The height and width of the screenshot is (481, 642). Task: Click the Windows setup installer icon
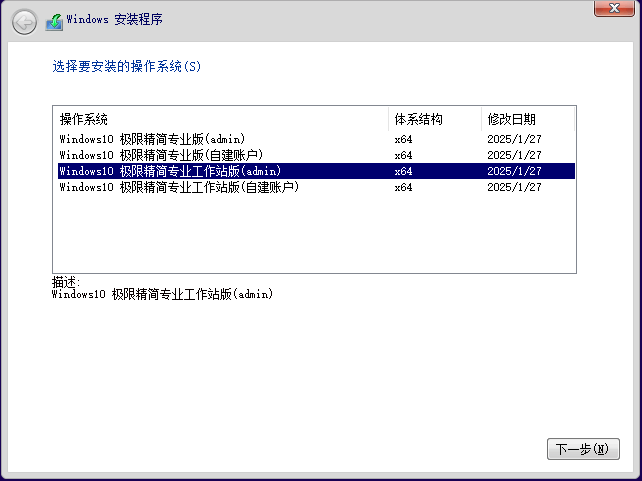point(54,22)
